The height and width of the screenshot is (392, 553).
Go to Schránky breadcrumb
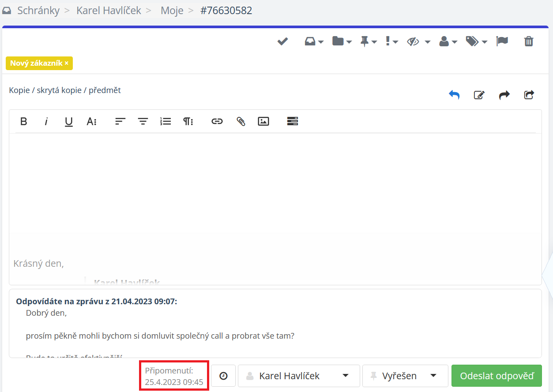[x=38, y=11]
